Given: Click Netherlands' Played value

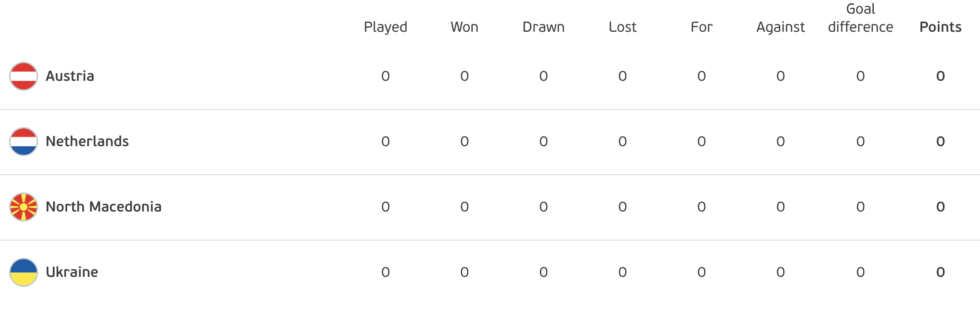Looking at the screenshot, I should point(386,141).
